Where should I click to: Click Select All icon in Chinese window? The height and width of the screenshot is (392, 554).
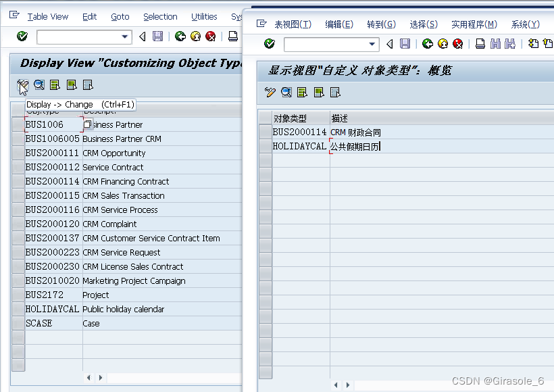pyautogui.click(x=303, y=93)
